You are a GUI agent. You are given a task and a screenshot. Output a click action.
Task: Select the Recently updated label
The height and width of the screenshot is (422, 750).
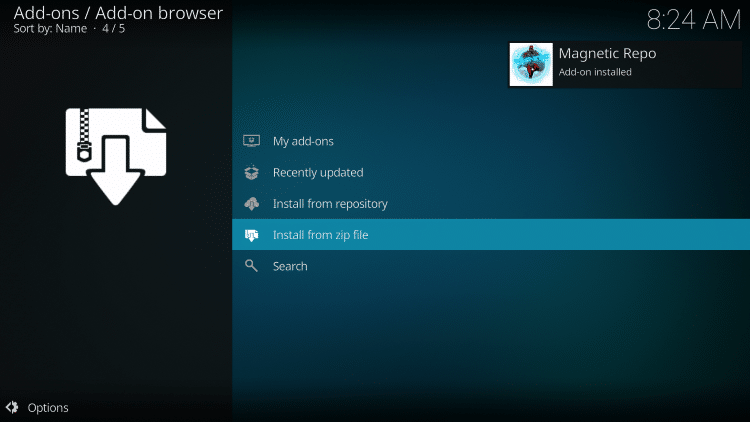318,172
